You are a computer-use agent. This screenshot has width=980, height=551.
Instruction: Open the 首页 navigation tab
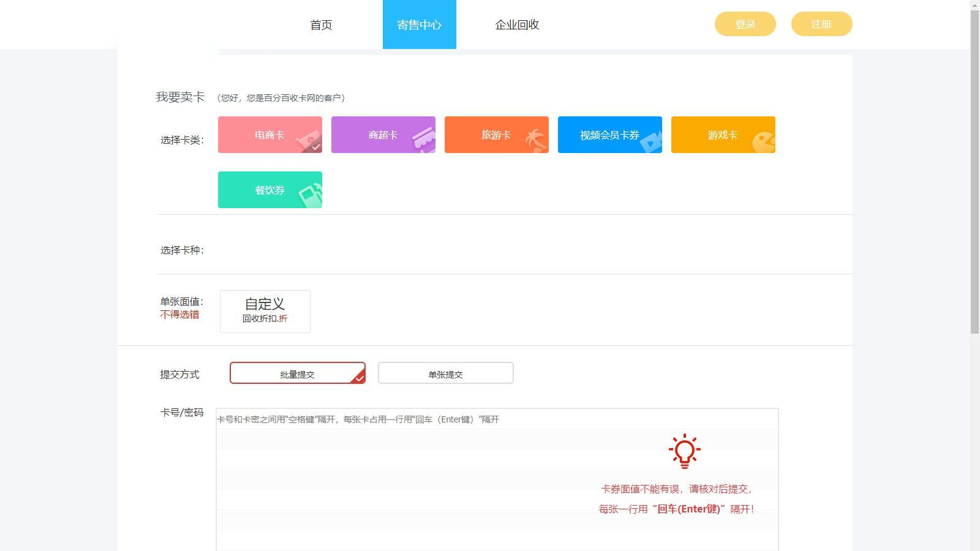point(321,24)
